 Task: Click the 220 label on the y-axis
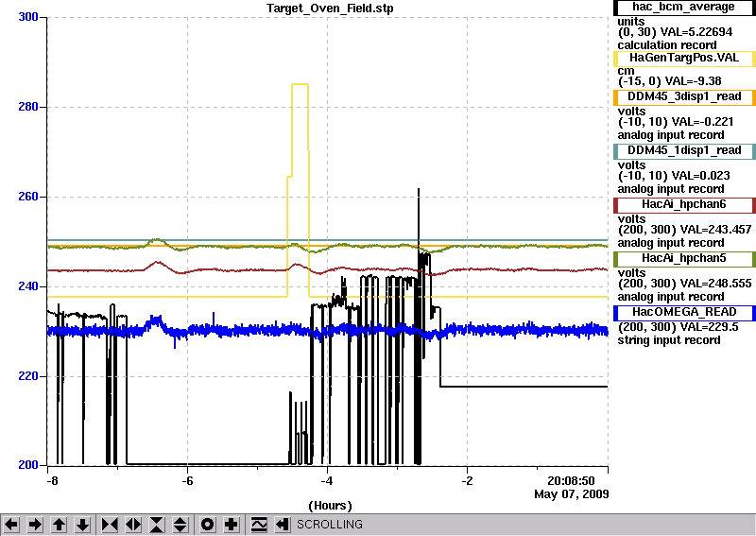(x=28, y=376)
